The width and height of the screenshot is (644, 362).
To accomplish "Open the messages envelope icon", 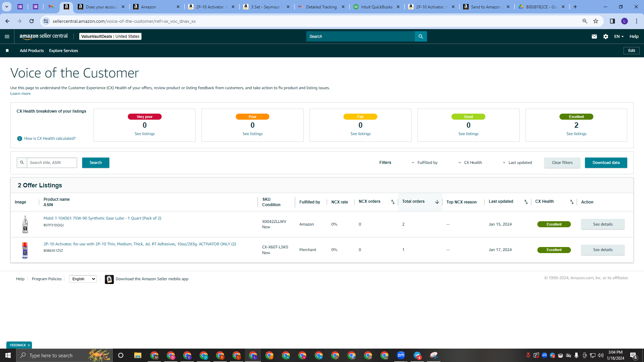I will [594, 37].
